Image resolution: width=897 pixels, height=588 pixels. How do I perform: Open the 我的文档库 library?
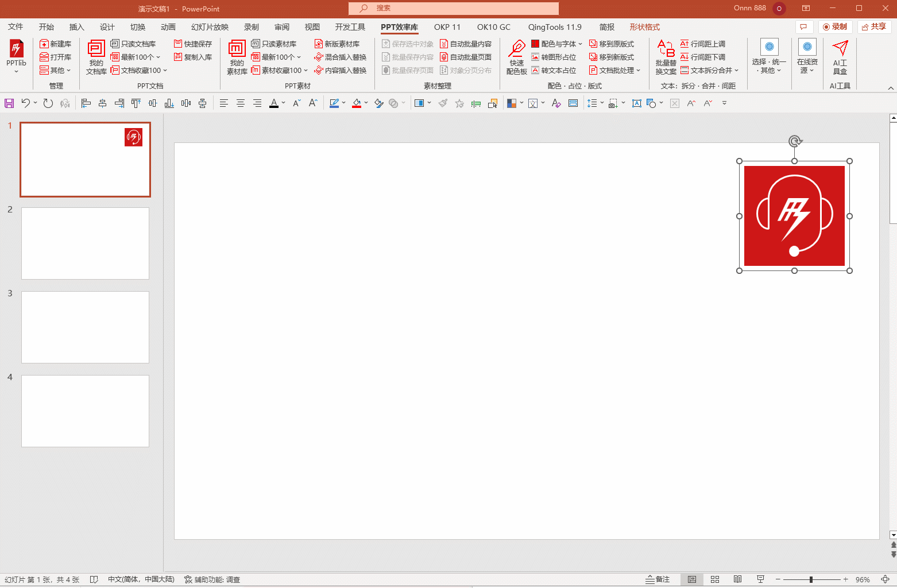(96, 57)
